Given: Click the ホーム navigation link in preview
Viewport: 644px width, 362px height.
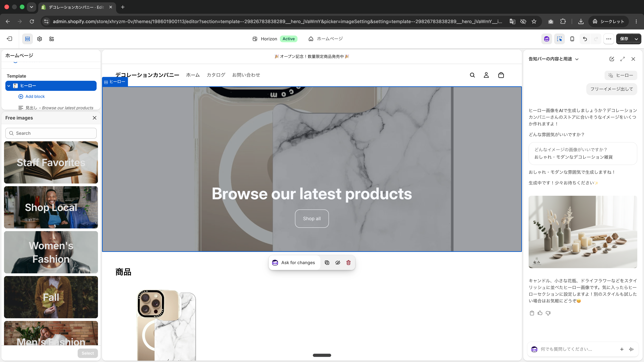Looking at the screenshot, I should [x=193, y=75].
